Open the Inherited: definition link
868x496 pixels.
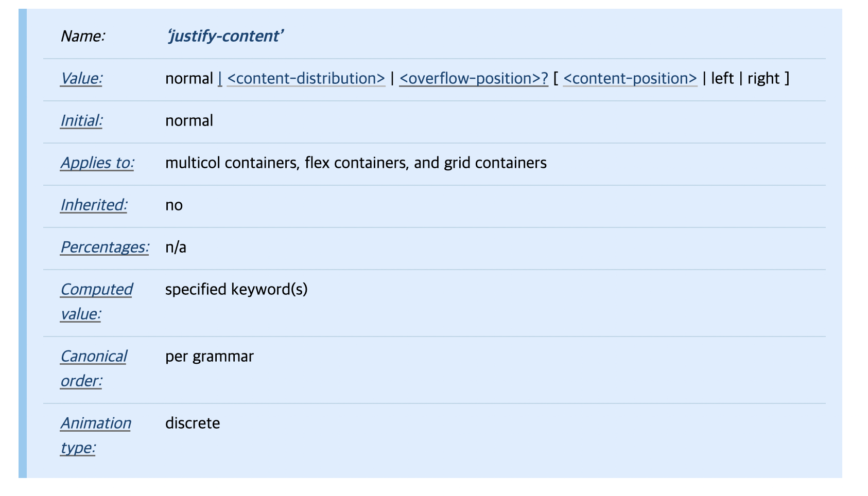coord(94,205)
